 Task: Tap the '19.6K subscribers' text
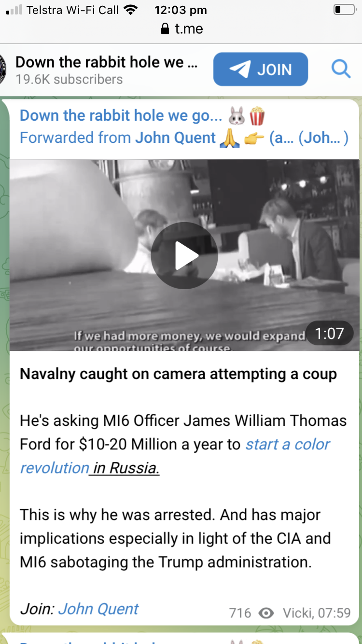[69, 79]
